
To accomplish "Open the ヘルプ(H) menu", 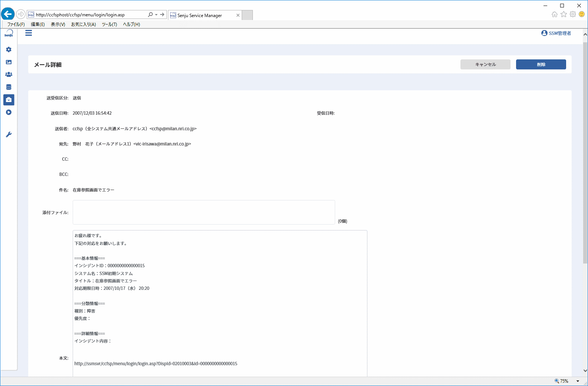I will 132,24.
